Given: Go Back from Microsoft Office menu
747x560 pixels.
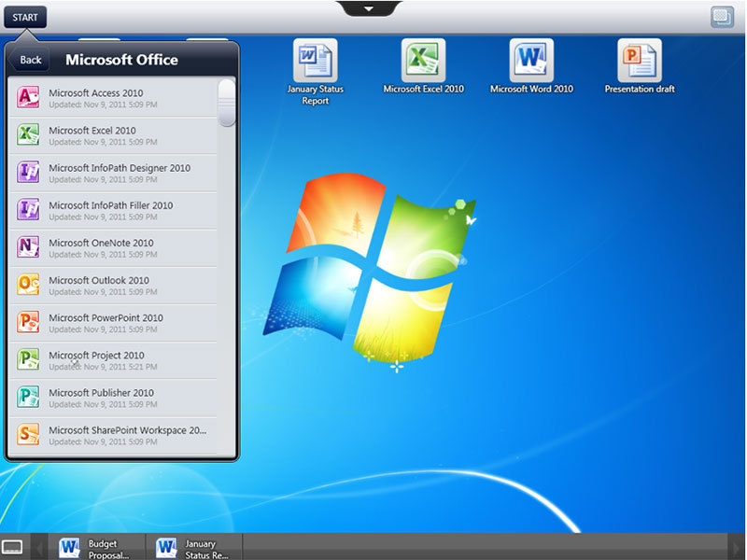Looking at the screenshot, I should [x=30, y=60].
